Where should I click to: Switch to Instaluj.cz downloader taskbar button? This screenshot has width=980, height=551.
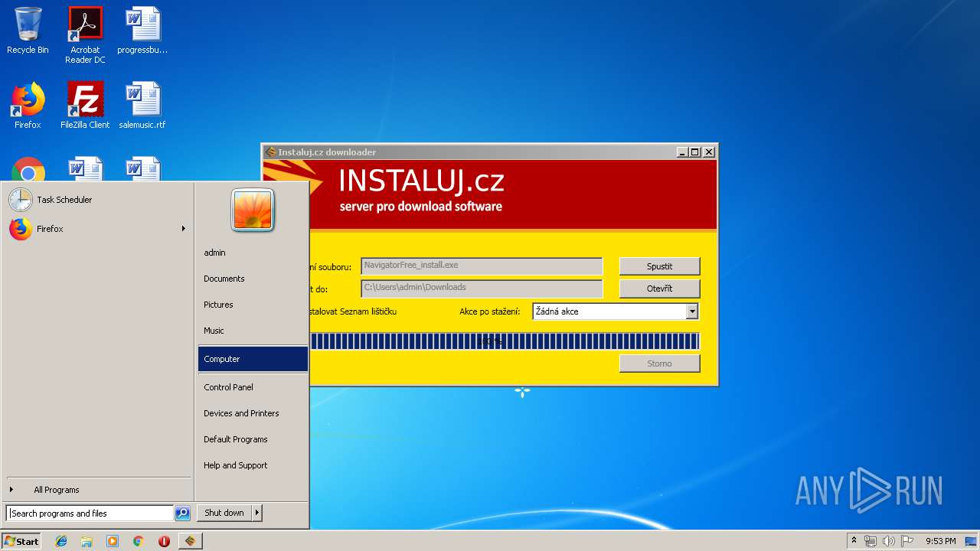coord(190,541)
